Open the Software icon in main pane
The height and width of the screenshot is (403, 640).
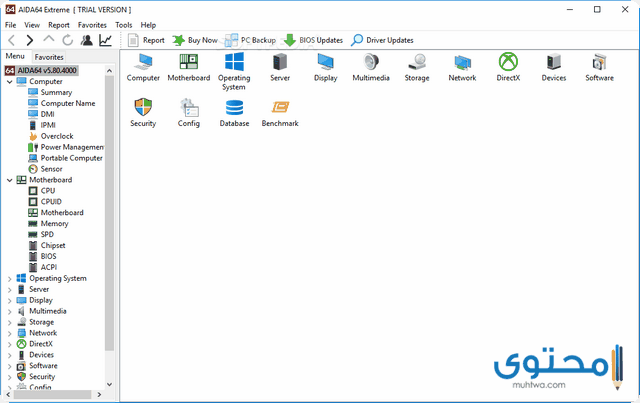(600, 67)
